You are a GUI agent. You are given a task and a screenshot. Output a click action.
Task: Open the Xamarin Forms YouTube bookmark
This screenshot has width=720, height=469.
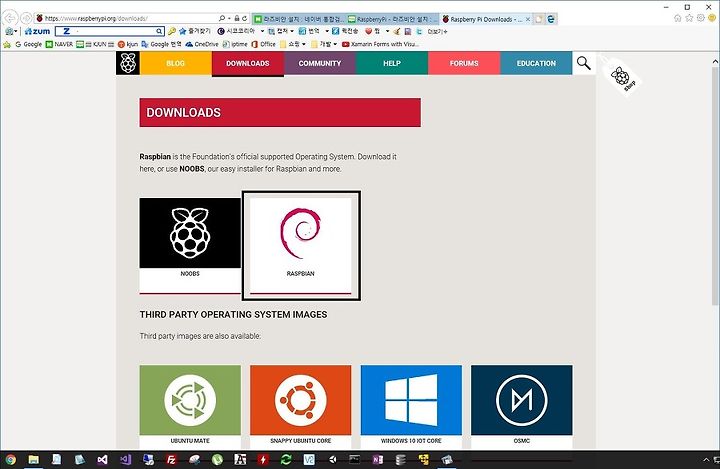coord(381,44)
